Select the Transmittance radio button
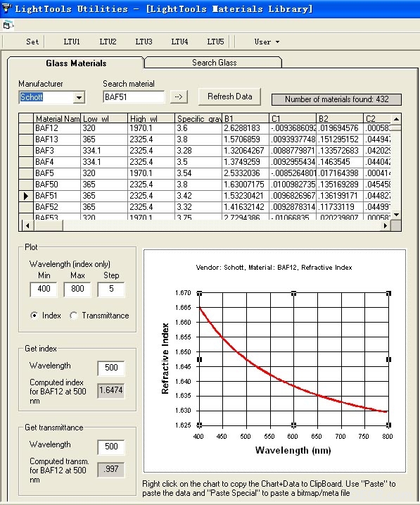Image resolution: width=420 pixels, height=505 pixels. [x=73, y=316]
